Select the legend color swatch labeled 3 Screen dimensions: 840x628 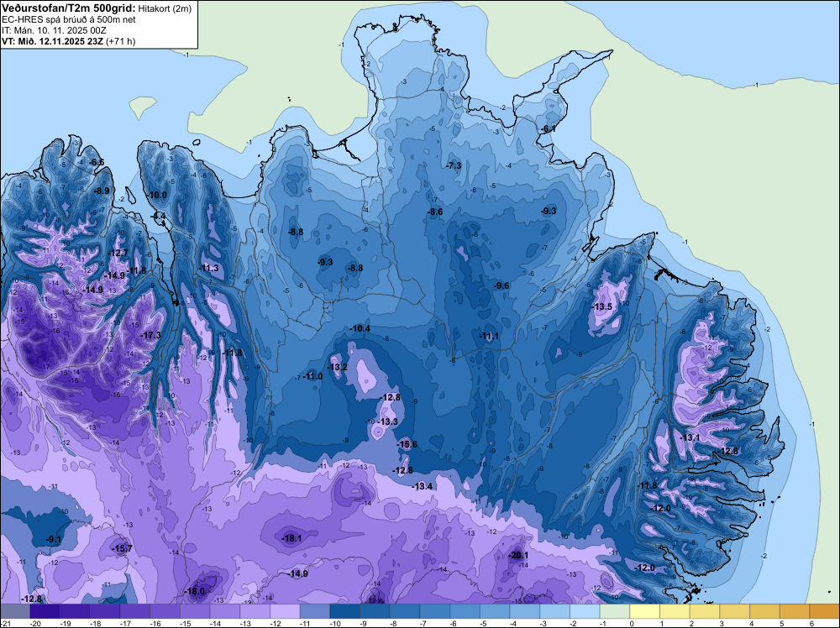[x=735, y=611]
